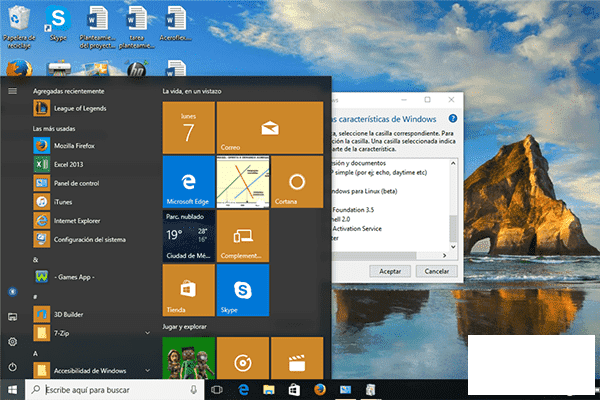Viewport: 600px width, 400px height.
Task: Open the calendar tile showing lunes 7
Action: (189, 127)
